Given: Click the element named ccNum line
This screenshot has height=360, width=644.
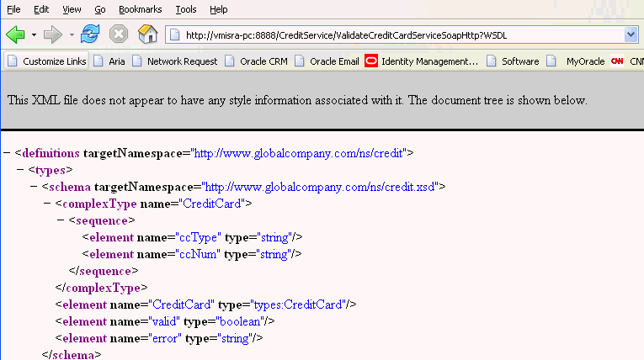Looking at the screenshot, I should click(192, 254).
